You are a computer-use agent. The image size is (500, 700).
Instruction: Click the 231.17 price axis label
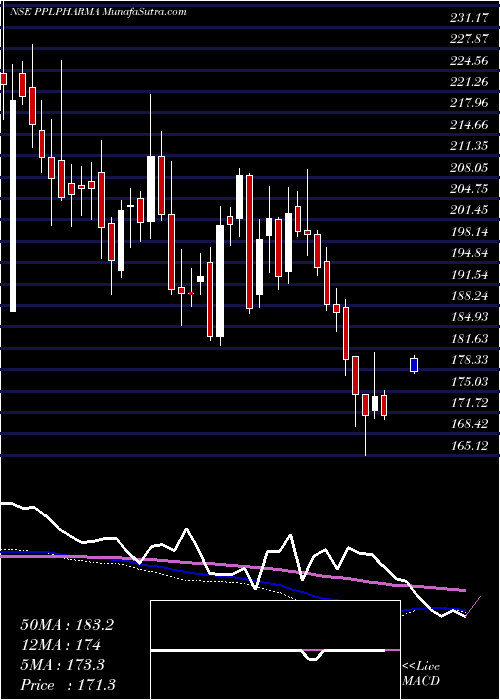pos(468,18)
